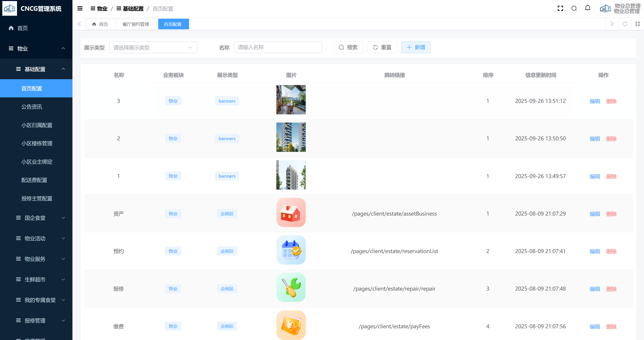The image size is (644, 340).
Task: Switch to the 餐厅预约管理 tab
Action: tap(136, 24)
